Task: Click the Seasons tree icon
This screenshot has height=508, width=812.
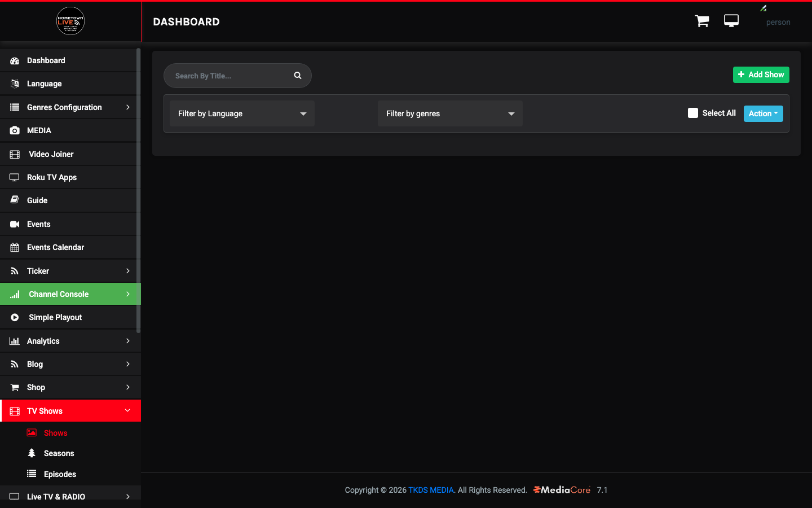Action: pos(32,453)
